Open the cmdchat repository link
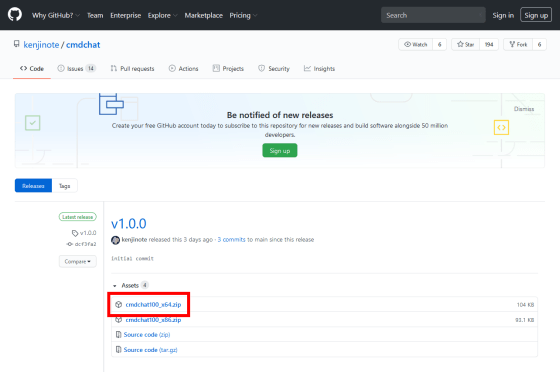This screenshot has height=372, width=560. 83,45
